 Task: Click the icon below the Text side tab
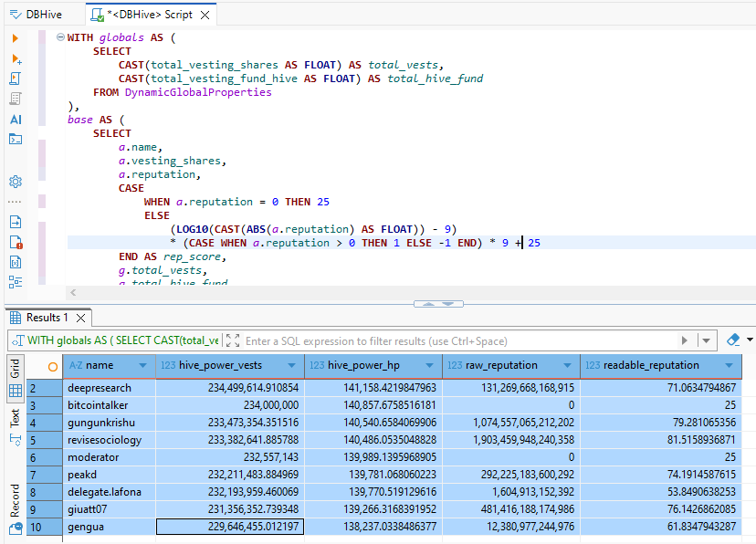click(16, 440)
